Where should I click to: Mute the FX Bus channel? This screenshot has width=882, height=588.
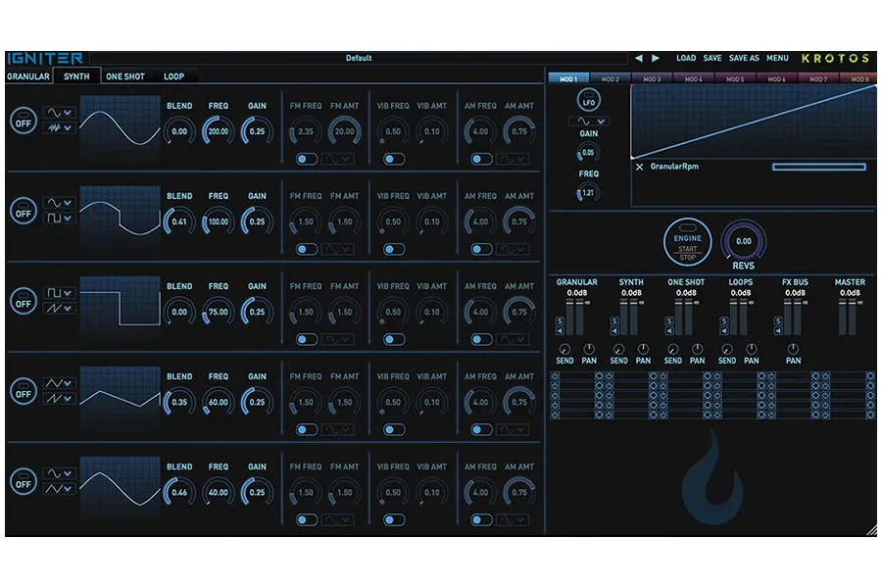(x=778, y=330)
